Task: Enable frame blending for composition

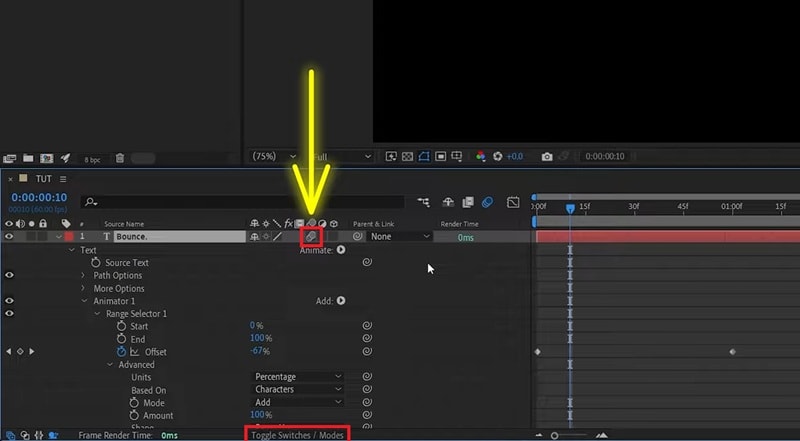Action: (x=468, y=202)
